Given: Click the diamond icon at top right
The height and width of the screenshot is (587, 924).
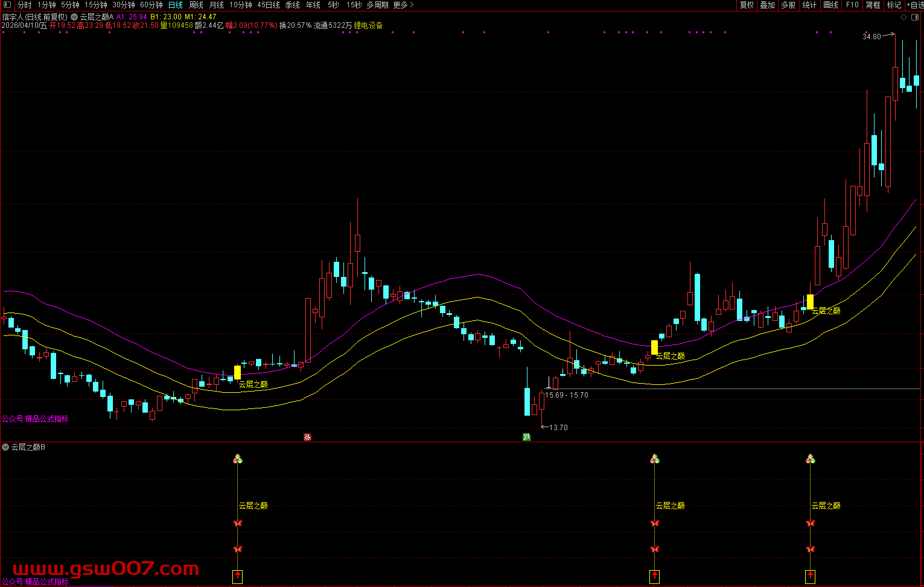Looking at the screenshot, I should coord(903,17).
